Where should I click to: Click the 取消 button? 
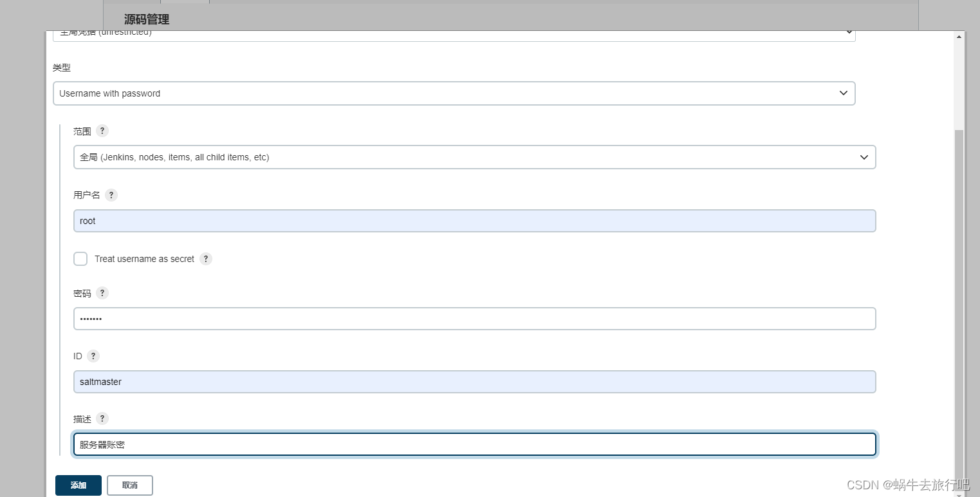(x=130, y=485)
